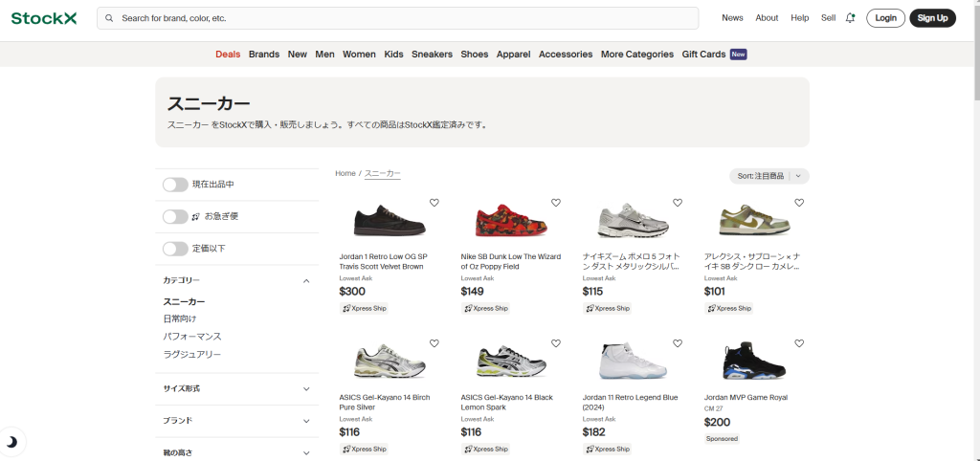
Task: Favorite the Jordan MVP Game Royal heart
Action: [x=799, y=343]
